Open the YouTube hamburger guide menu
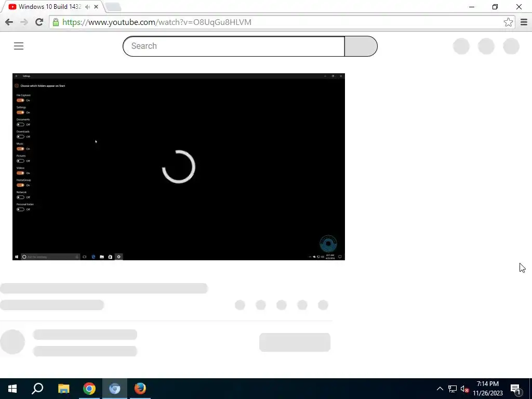532x399 pixels. point(19,46)
